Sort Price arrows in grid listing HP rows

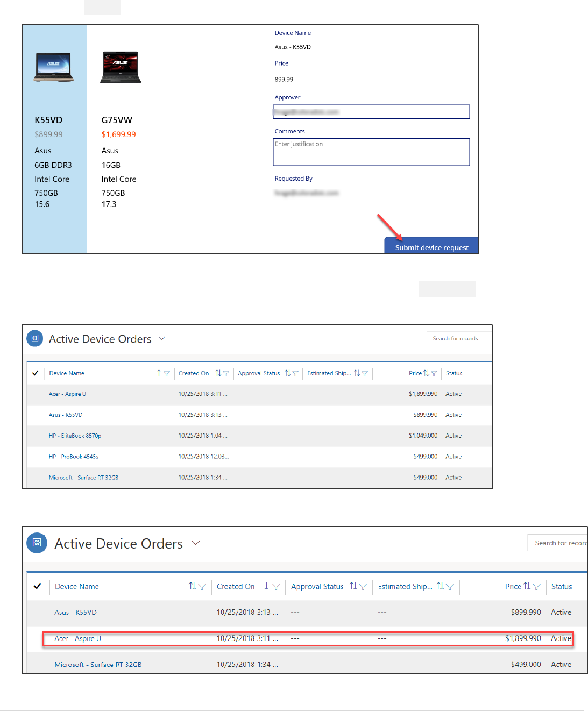[x=426, y=373]
